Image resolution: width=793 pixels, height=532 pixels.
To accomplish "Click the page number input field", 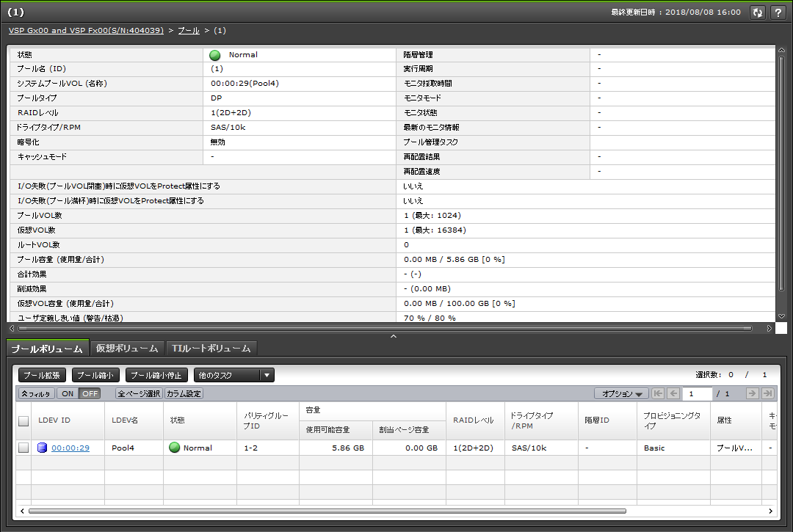I will pyautogui.click(x=697, y=394).
